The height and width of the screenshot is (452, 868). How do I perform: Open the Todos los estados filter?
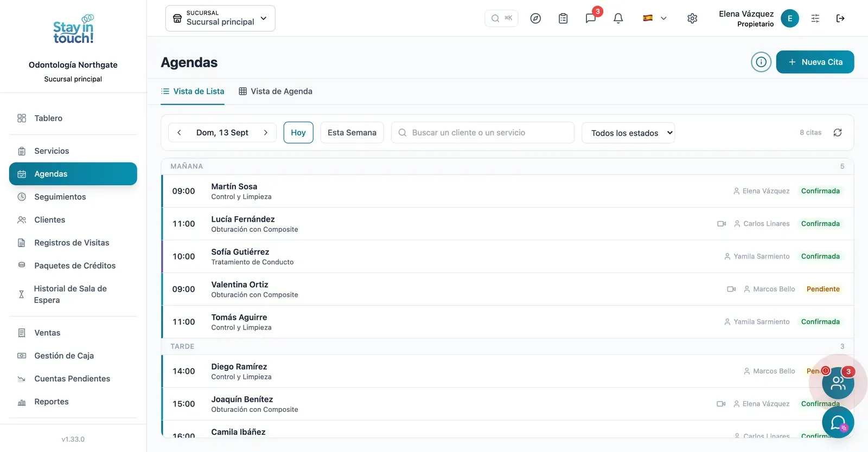coord(628,133)
